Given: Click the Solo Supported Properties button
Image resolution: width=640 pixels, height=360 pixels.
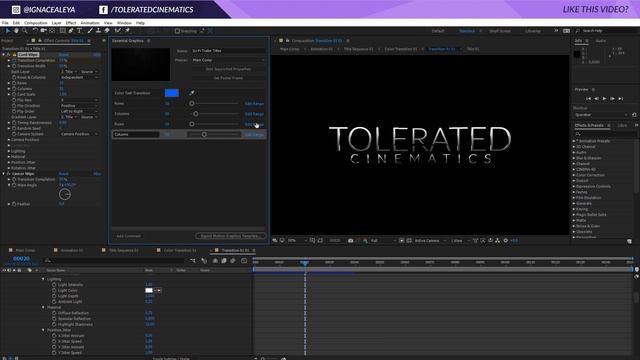Looking at the screenshot, I should (228, 69).
